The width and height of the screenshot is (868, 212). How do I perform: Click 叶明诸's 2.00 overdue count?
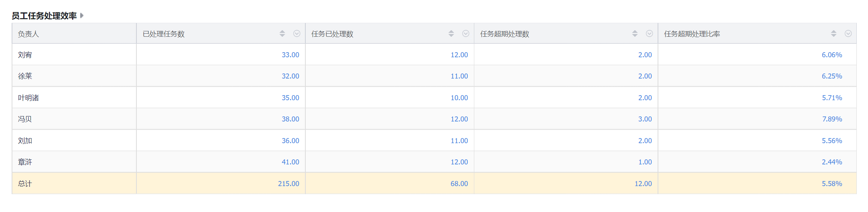[x=645, y=98]
